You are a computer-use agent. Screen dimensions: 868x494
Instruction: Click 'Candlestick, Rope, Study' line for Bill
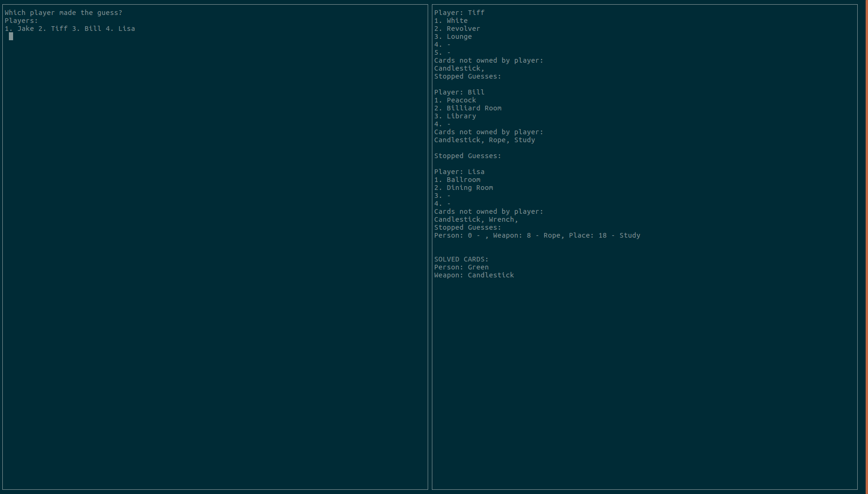tap(485, 140)
